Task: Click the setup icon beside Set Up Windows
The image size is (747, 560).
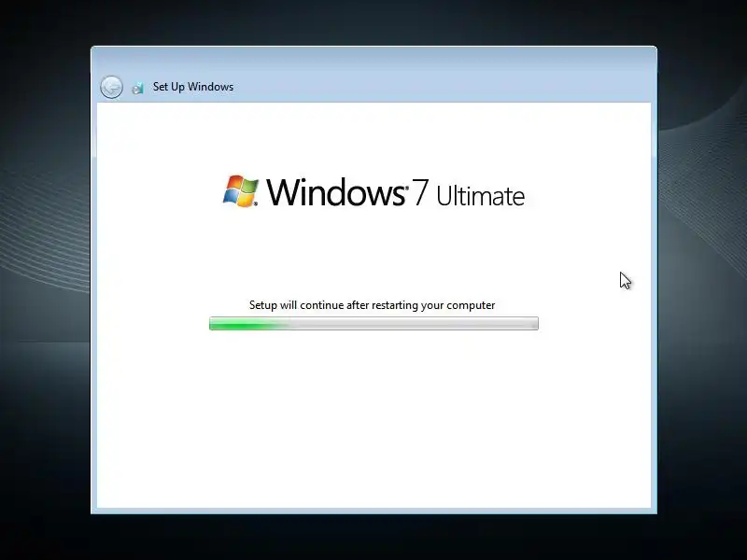Action: (137, 88)
